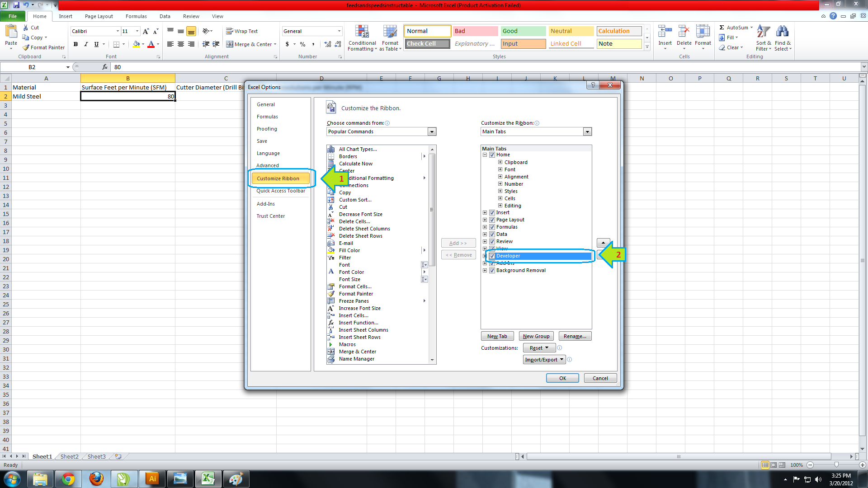Select Trust Center options category
Image resolution: width=868 pixels, height=488 pixels.
[x=271, y=216]
